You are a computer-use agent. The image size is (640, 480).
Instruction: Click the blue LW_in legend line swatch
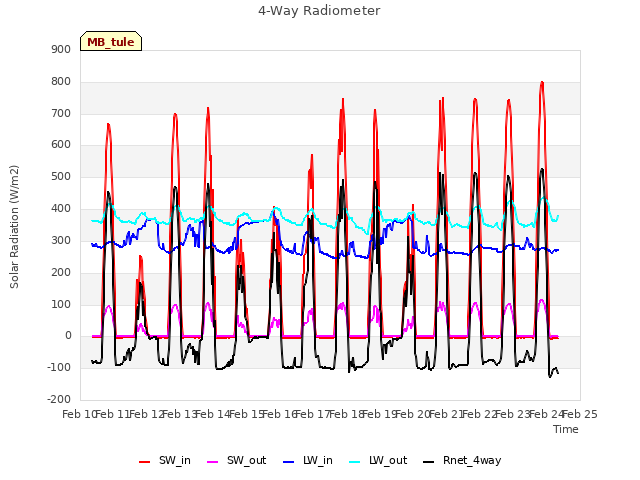point(288,462)
